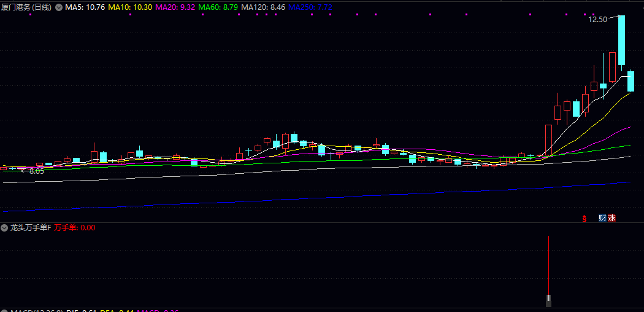Viewport: 644px width, 312px height.
Task: Click the 厦门港务 (日线) chart title
Action: coord(26,7)
